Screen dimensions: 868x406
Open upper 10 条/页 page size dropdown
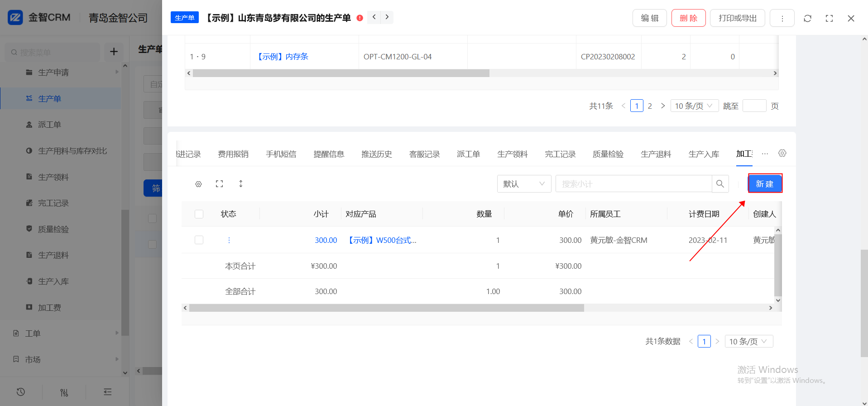click(x=694, y=106)
